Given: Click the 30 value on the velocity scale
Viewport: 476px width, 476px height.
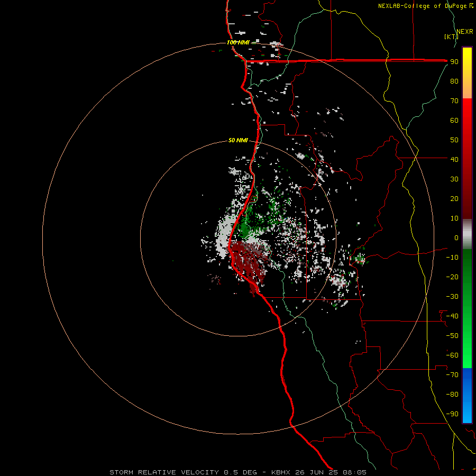Looking at the screenshot, I should click(x=454, y=179).
